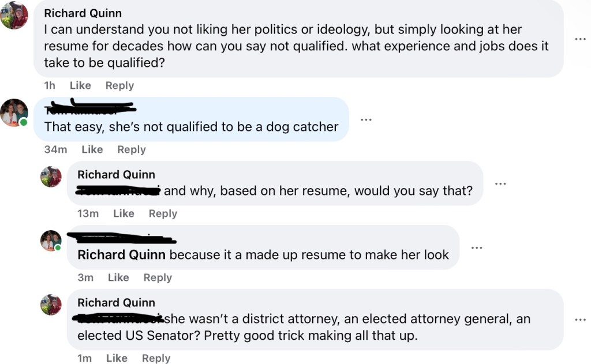Reply to the comment posted 13m ago

coord(163,213)
